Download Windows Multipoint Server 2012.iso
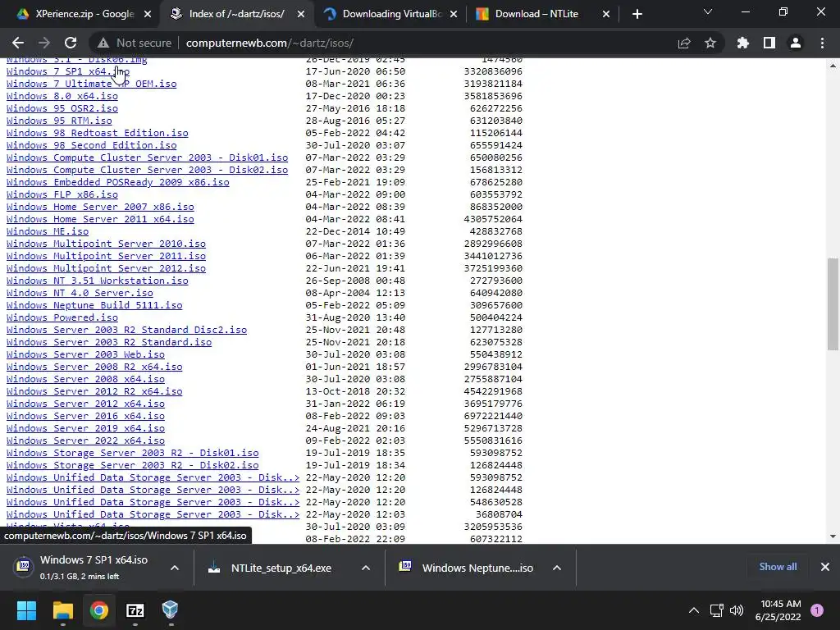Screen dimensions: 840x630 pos(106,268)
